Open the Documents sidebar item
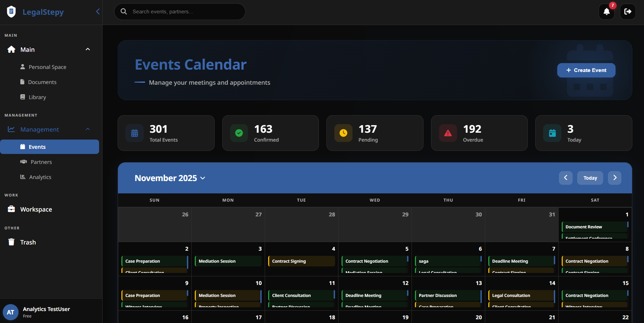This screenshot has height=323, width=644. [42, 82]
